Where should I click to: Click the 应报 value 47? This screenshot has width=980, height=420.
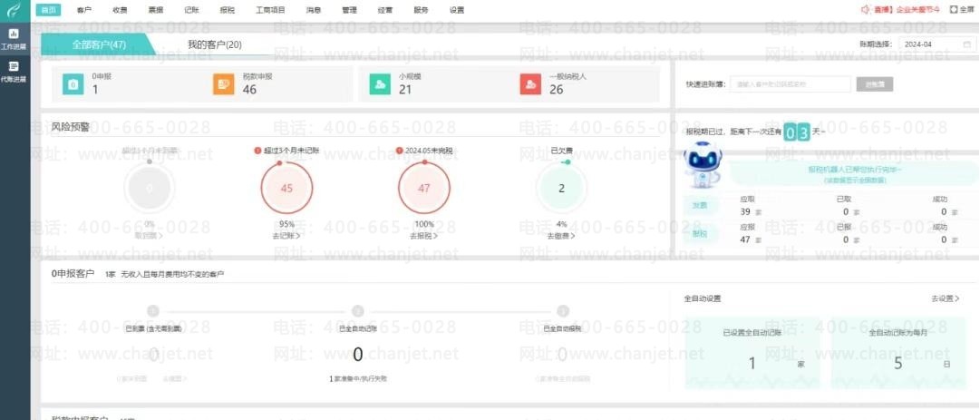(x=745, y=239)
